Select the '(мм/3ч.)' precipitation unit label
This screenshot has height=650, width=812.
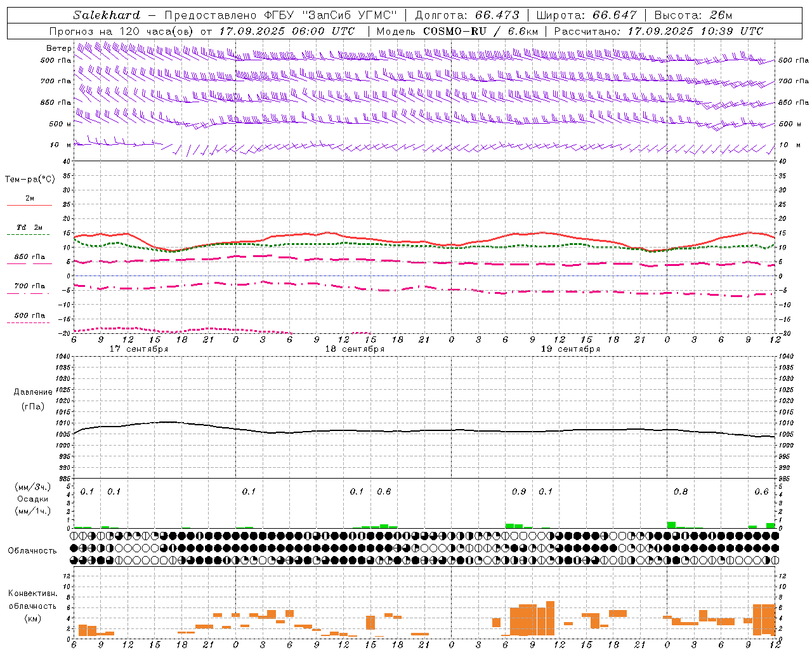point(33,487)
